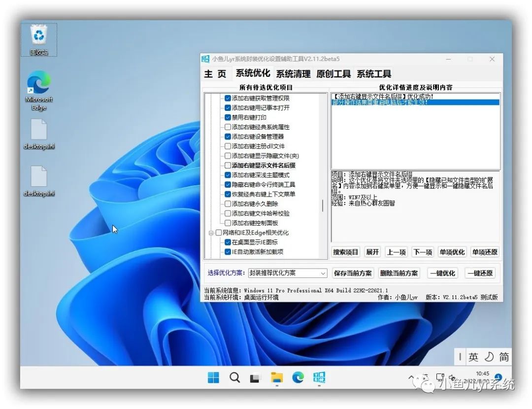This screenshot has width=532, height=409.
Task: Select the highlighted log line in progress list
Action: coord(415,102)
